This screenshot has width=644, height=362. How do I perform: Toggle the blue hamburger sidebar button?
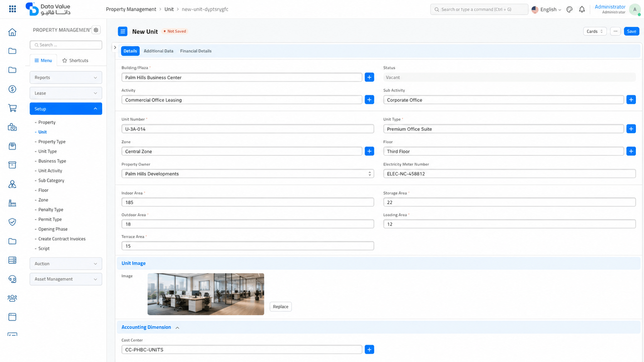(122, 32)
